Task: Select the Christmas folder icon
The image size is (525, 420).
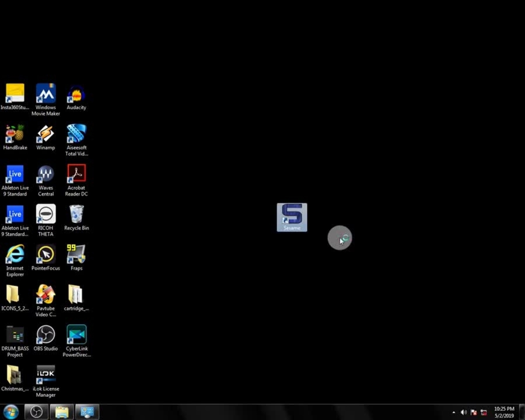Action: coord(15,378)
